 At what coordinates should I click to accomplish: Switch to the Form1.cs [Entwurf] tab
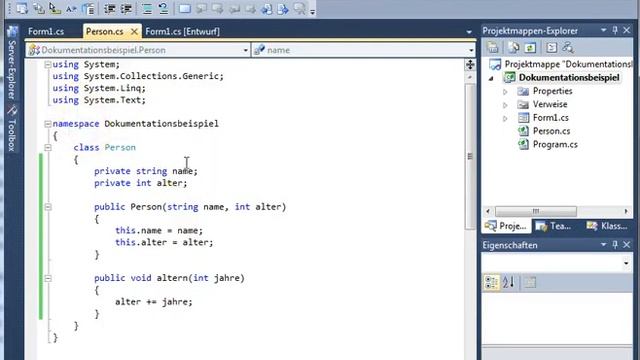[x=182, y=31]
